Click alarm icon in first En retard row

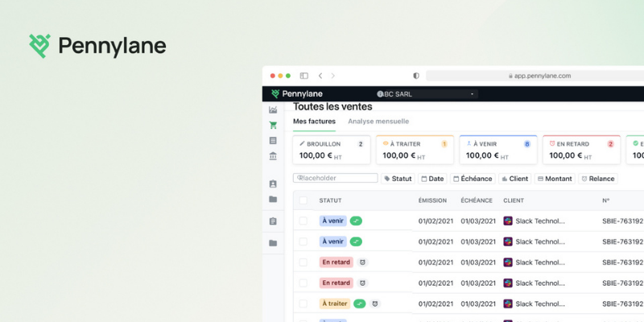(362, 262)
